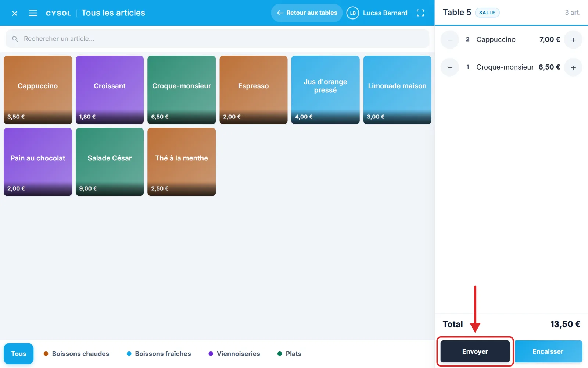Click the CYSOL logo
This screenshot has width=588, height=368.
[58, 13]
